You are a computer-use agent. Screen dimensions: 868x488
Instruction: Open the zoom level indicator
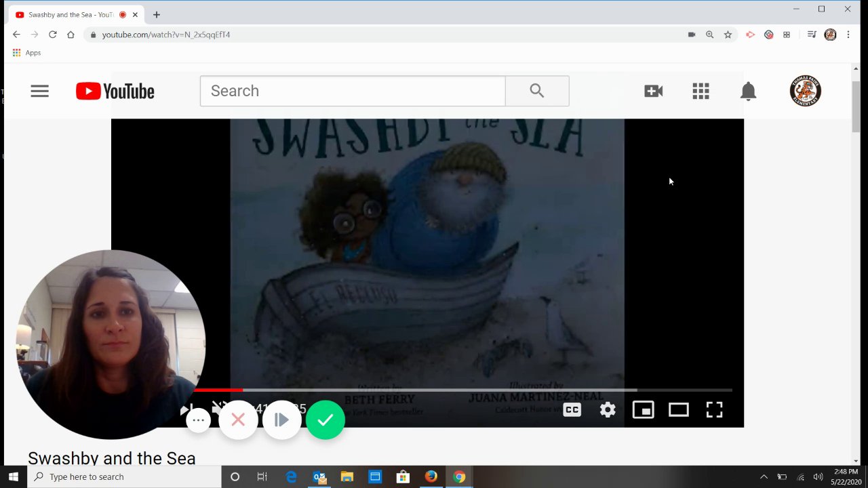point(709,35)
